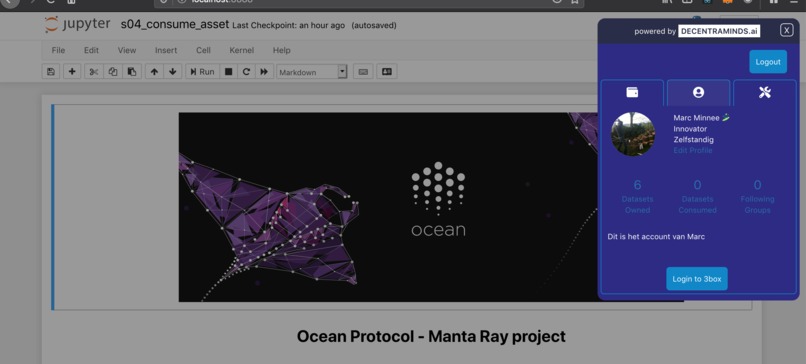Open the Kernel menu

click(242, 50)
